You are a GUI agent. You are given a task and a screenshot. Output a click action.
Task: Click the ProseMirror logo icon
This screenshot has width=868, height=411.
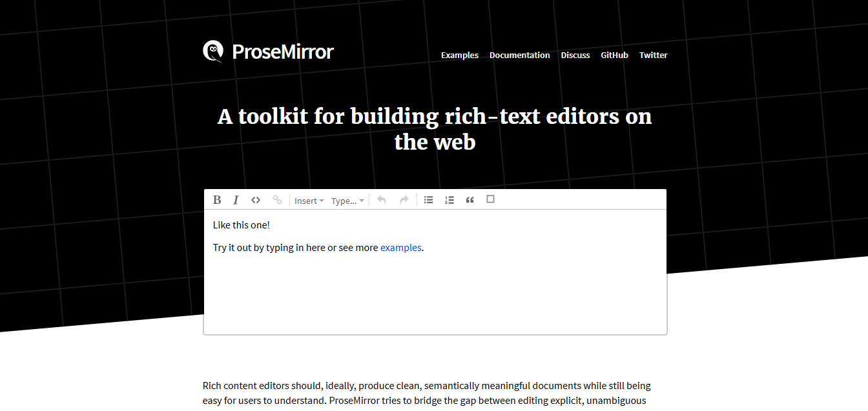point(213,51)
